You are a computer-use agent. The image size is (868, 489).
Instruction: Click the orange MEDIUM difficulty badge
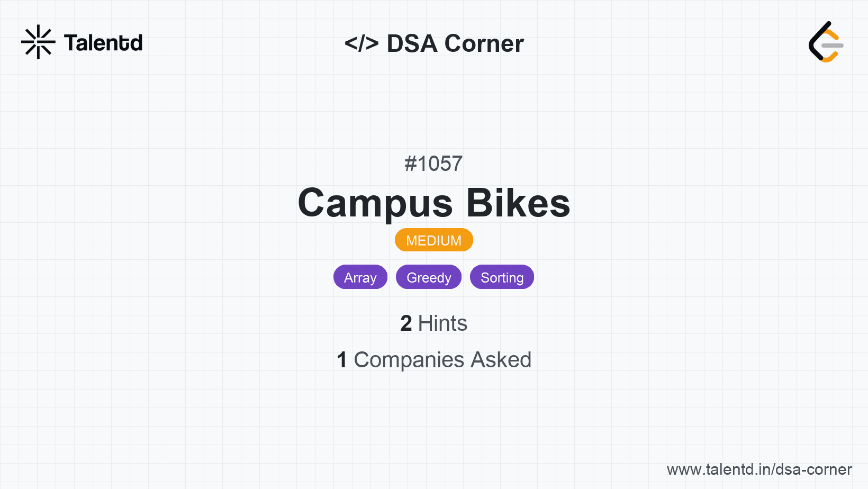pos(433,240)
